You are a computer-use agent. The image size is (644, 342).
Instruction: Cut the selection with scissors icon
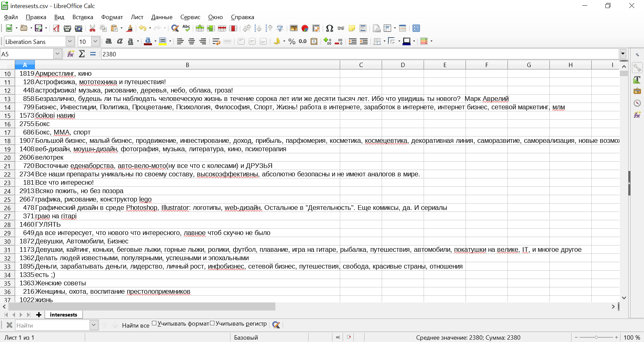coord(92,28)
